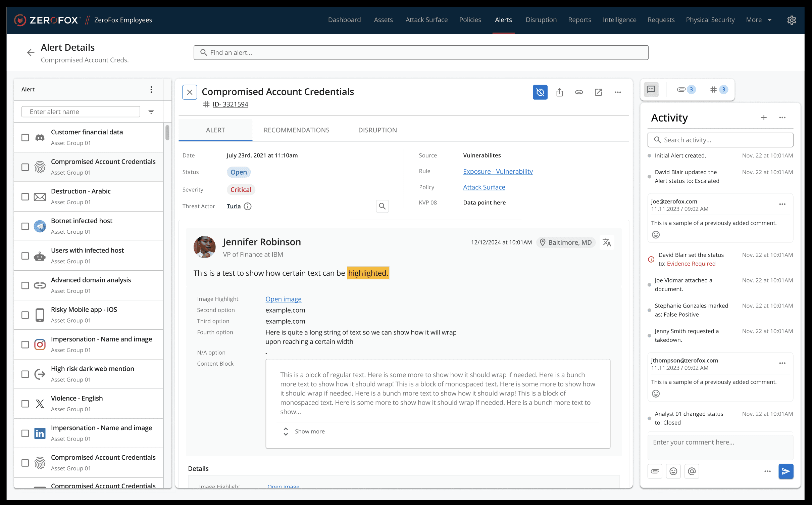812x505 pixels.
Task: Open alert in new window icon
Action: click(598, 92)
